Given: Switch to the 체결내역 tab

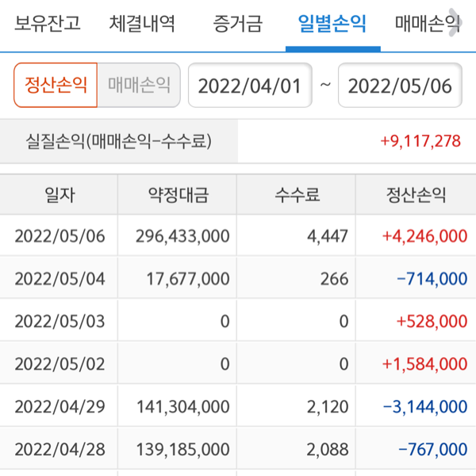Looking at the screenshot, I should coord(143,24).
